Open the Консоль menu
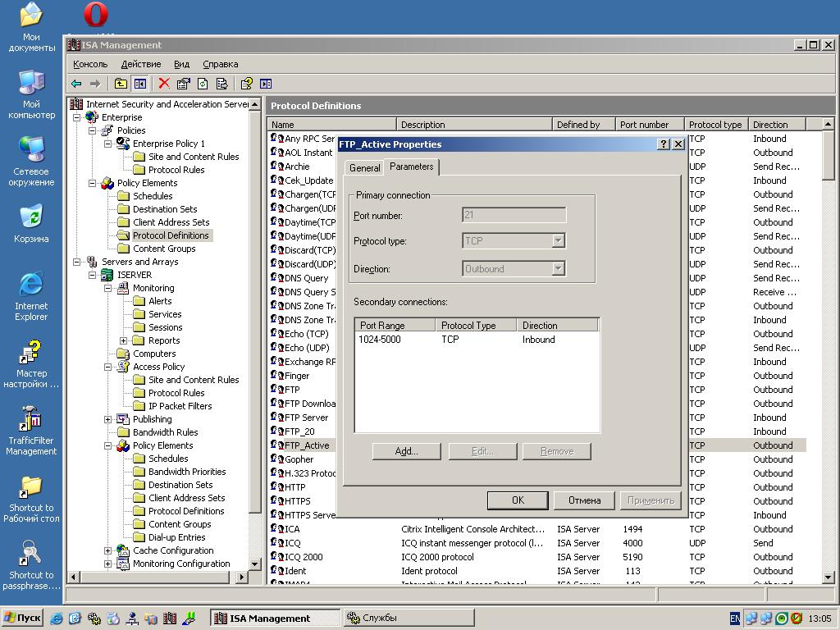The height and width of the screenshot is (630, 840). pos(90,64)
